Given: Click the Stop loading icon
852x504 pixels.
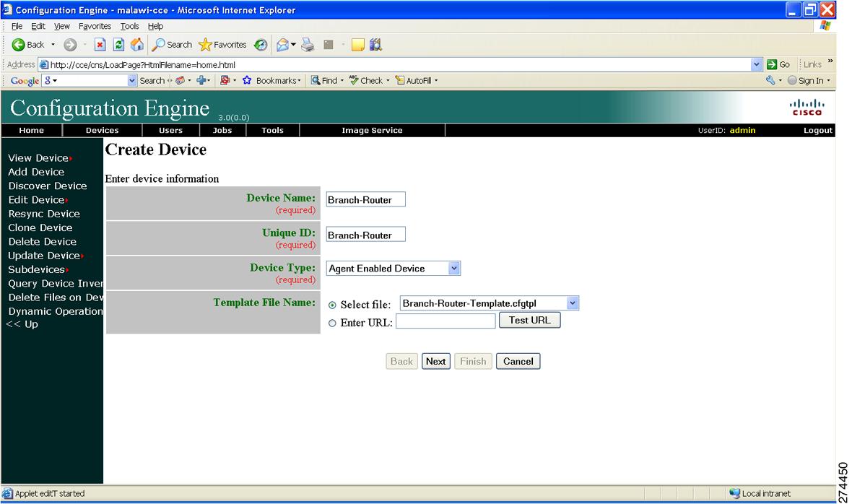Looking at the screenshot, I should pyautogui.click(x=100, y=45).
